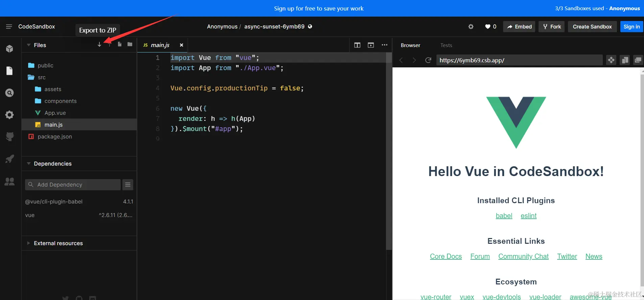
Task: Click the Fork button
Action: (x=552, y=26)
